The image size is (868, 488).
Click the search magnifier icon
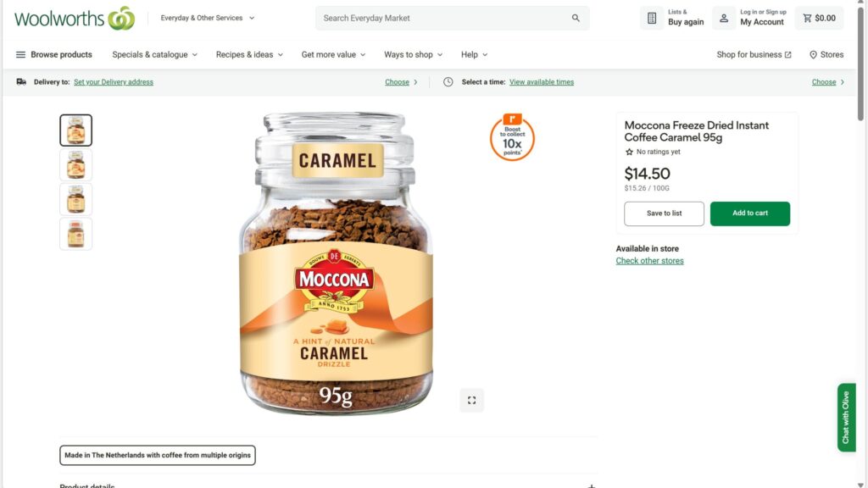[x=576, y=18]
